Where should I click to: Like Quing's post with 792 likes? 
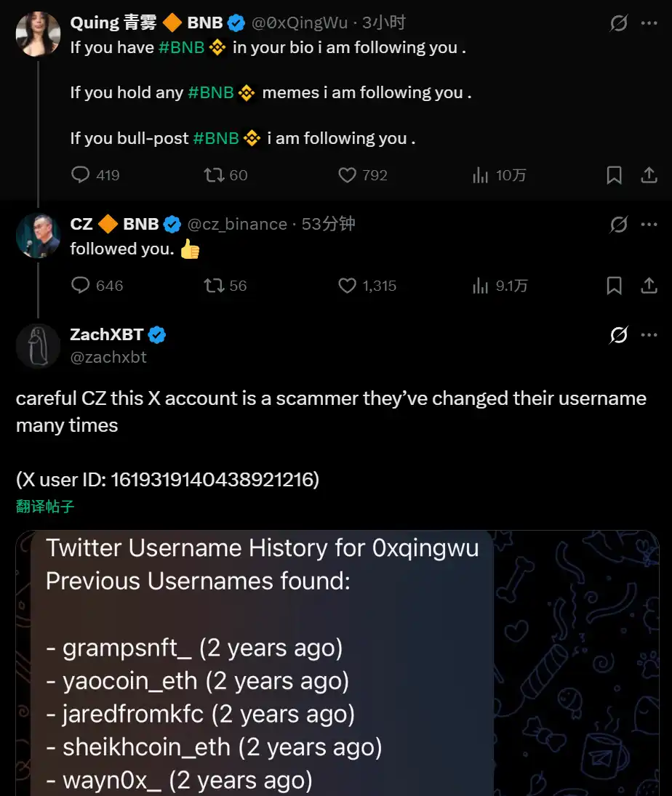(348, 175)
